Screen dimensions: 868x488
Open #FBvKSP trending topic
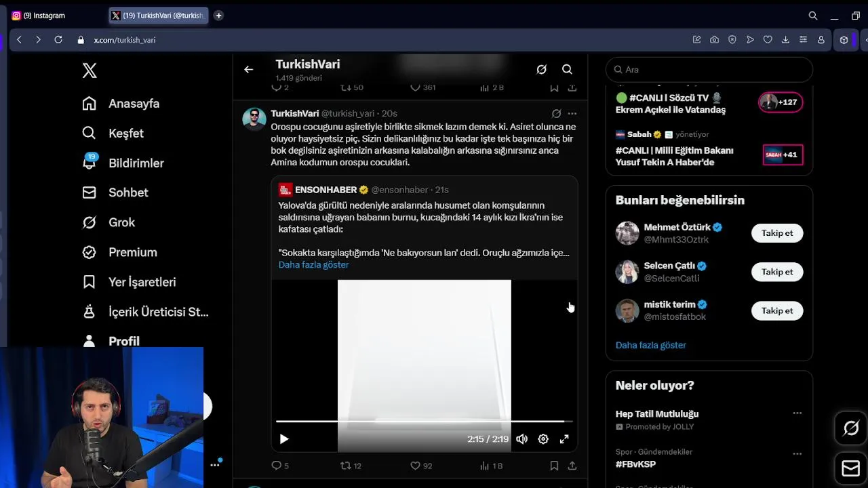(635, 464)
